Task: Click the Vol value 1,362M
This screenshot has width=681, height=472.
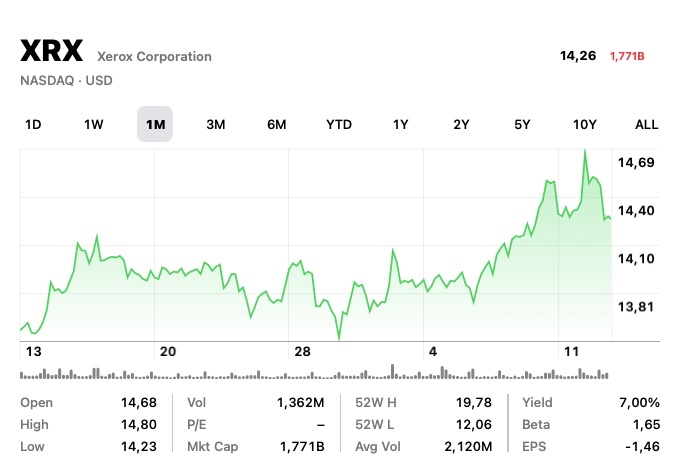Action: (x=301, y=403)
